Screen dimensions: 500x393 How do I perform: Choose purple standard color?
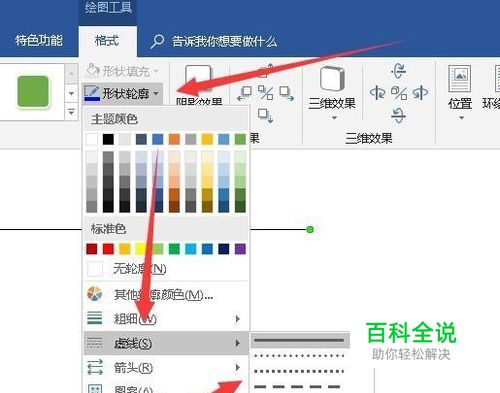coord(240,249)
